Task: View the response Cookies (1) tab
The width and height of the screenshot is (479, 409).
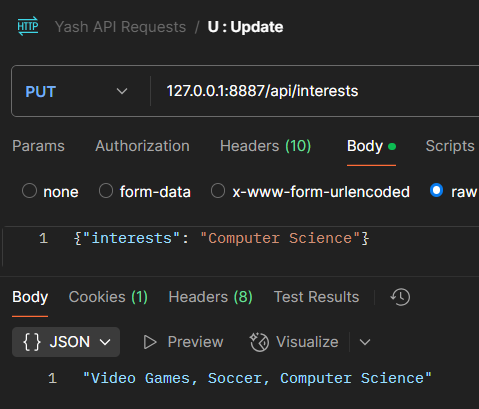Action: click(x=108, y=297)
